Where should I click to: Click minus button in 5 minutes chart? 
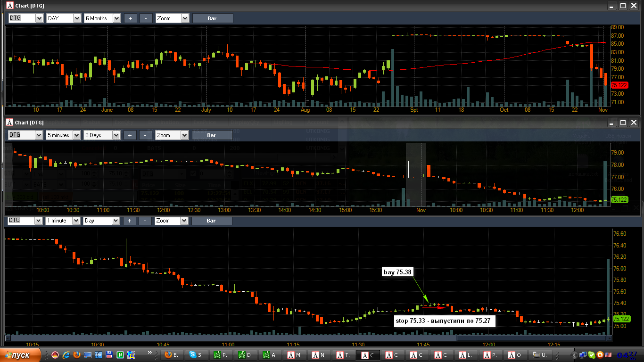click(146, 135)
